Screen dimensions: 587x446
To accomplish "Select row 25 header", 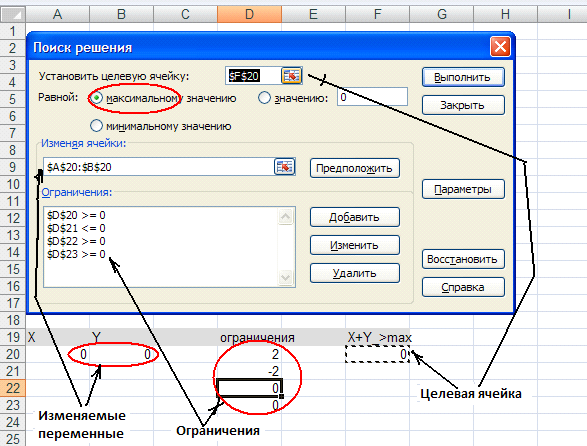I will 12,439.
